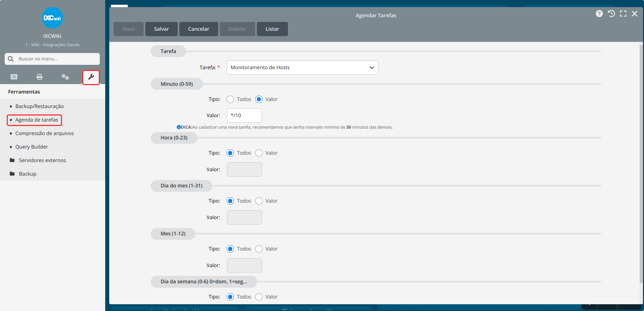Open Query Builder menu item

(x=32, y=147)
